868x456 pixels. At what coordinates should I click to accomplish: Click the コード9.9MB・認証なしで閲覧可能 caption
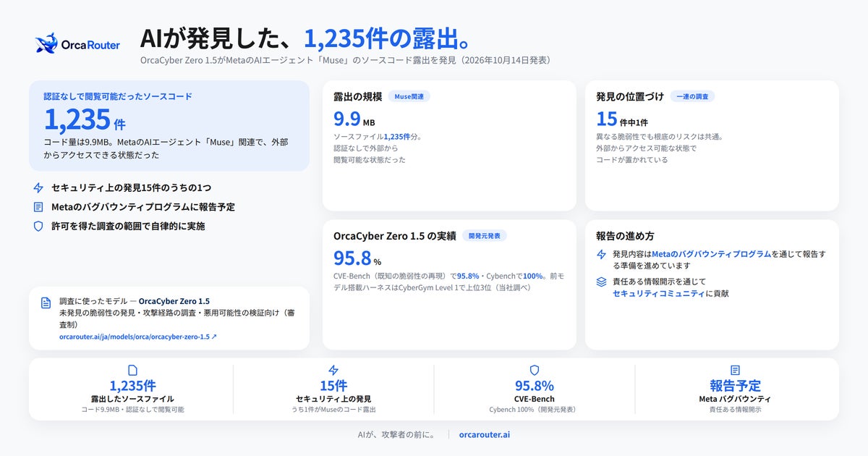(x=132, y=410)
